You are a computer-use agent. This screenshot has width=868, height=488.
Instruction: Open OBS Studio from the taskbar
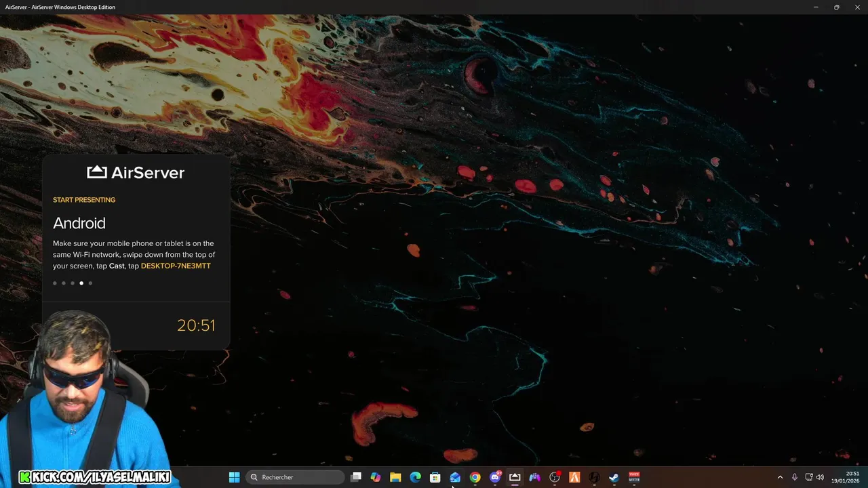(x=555, y=477)
